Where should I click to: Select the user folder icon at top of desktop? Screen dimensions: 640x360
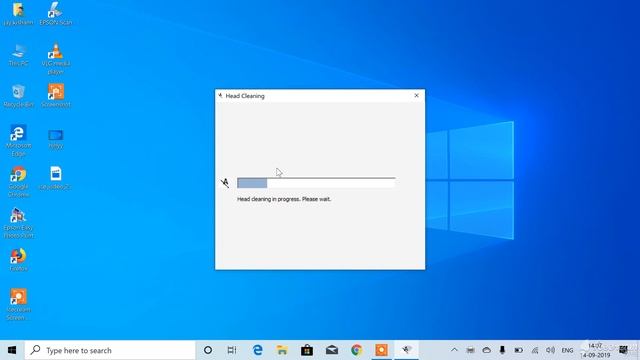pyautogui.click(x=18, y=14)
